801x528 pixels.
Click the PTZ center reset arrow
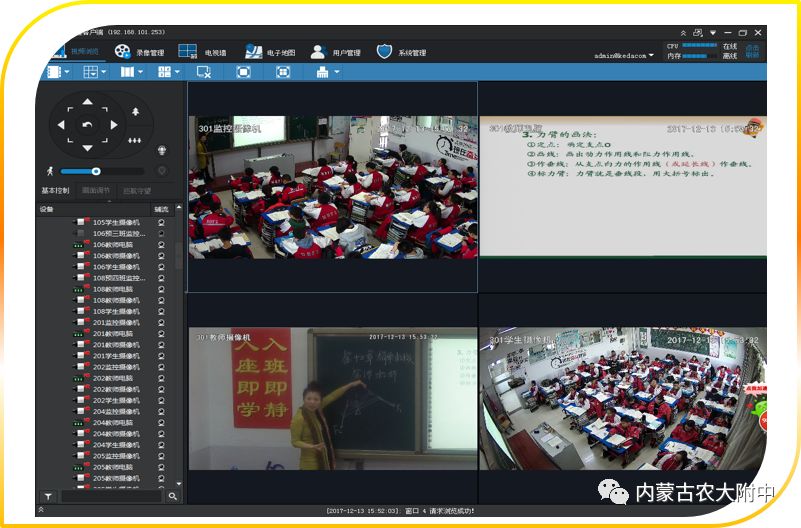(87, 125)
